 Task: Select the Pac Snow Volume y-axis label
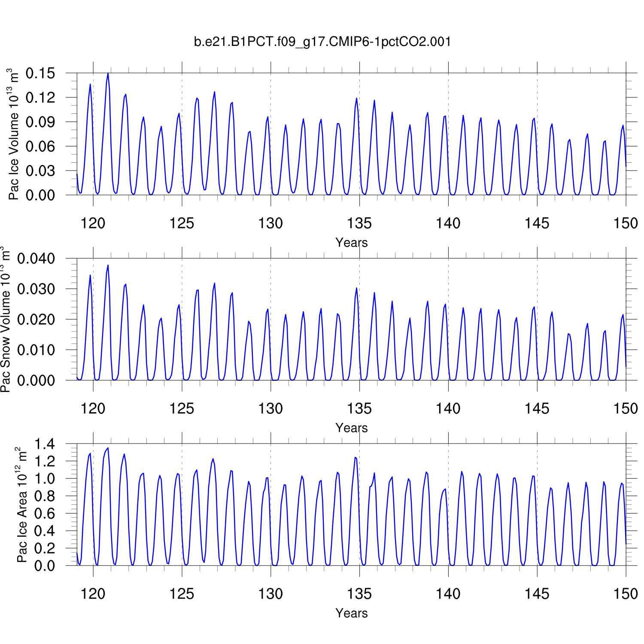coord(5,319)
